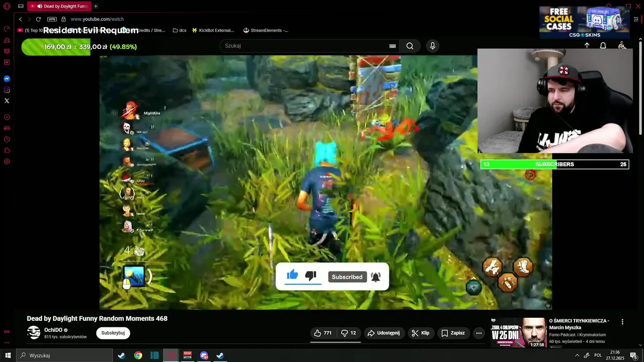
Task: Open Windows notification center
Action: [633, 355]
